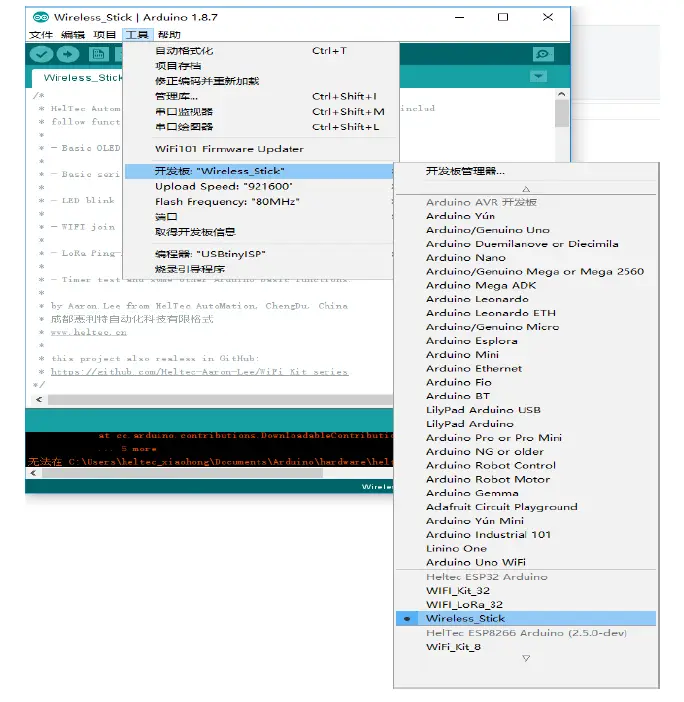Click 取得开发板信息 entry

pos(259,232)
